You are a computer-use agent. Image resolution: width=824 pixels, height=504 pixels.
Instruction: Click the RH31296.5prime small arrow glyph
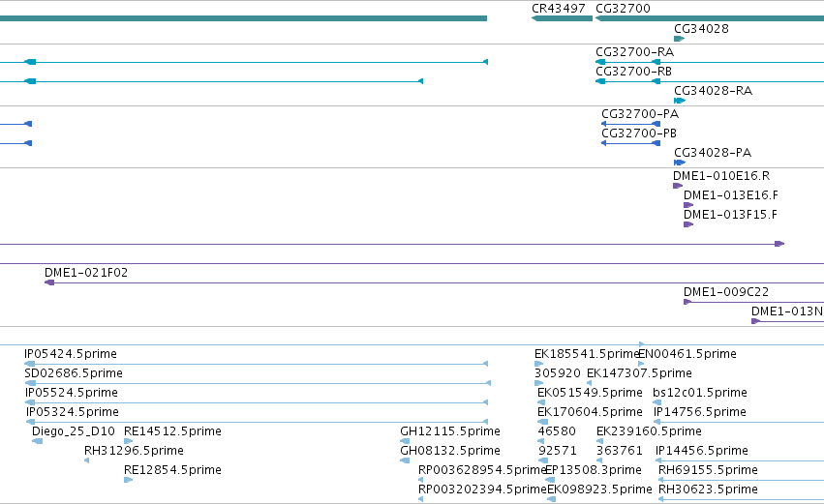pos(87,460)
